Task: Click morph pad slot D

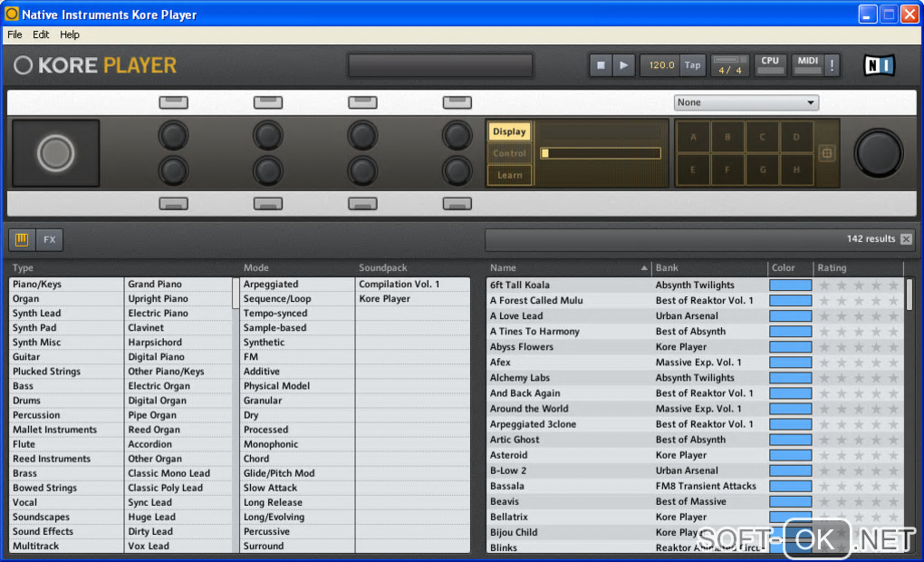Action: [796, 137]
